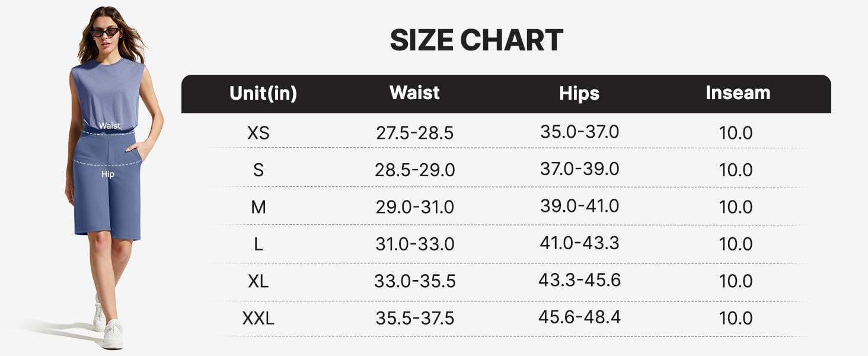
Task: Click the Hip label on the model
Action: tap(107, 174)
